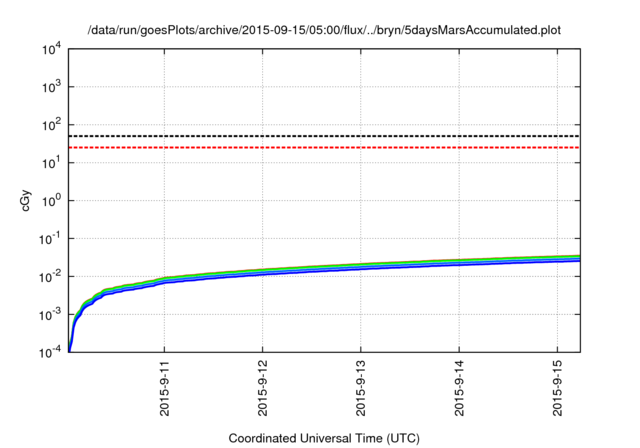Click the 10^-2 y-axis tick label
The image size is (640, 448).
pos(51,277)
